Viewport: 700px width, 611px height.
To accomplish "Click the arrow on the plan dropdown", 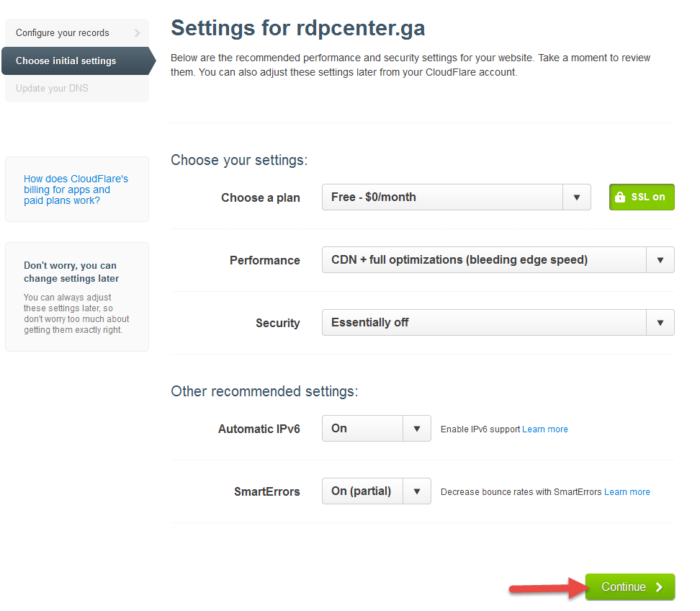I will click(576, 197).
